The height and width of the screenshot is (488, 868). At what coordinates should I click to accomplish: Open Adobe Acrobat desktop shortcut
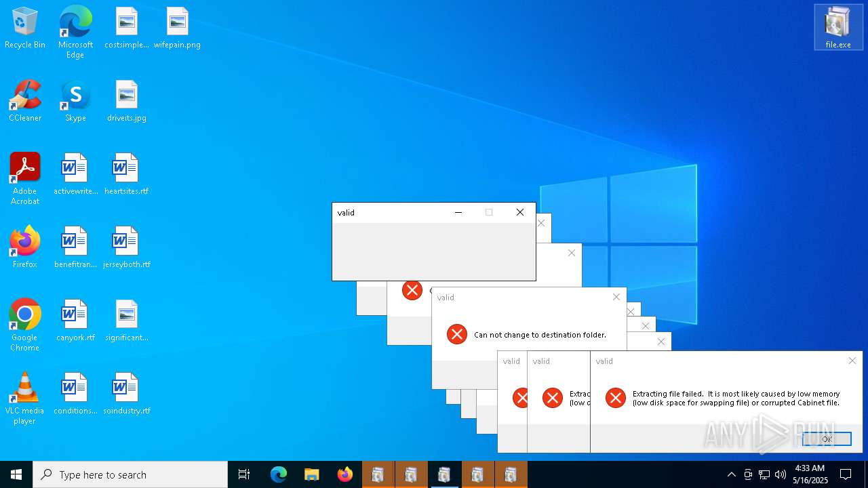click(x=25, y=179)
